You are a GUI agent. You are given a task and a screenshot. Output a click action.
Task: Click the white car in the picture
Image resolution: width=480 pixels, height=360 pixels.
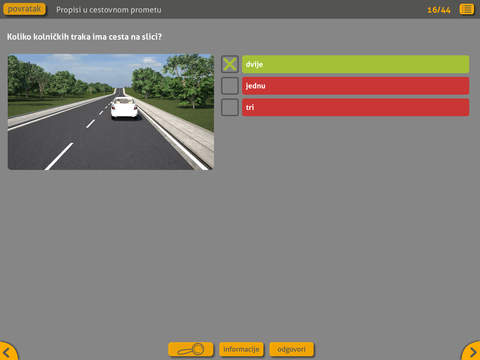tap(124, 107)
